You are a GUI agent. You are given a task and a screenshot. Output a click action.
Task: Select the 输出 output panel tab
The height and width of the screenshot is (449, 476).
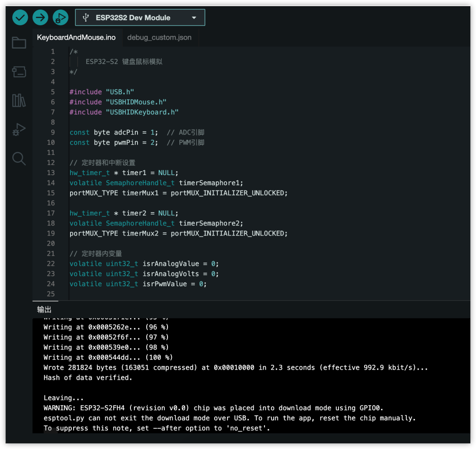(x=45, y=310)
